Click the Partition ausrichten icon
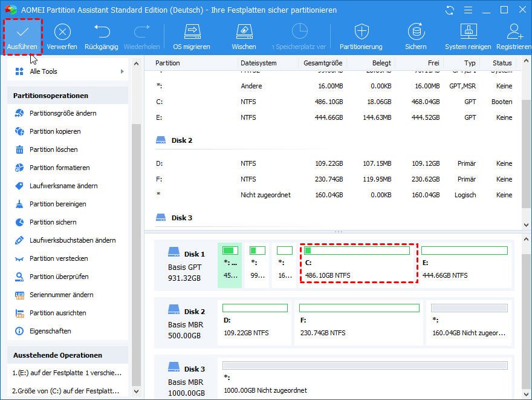 pos(20,313)
